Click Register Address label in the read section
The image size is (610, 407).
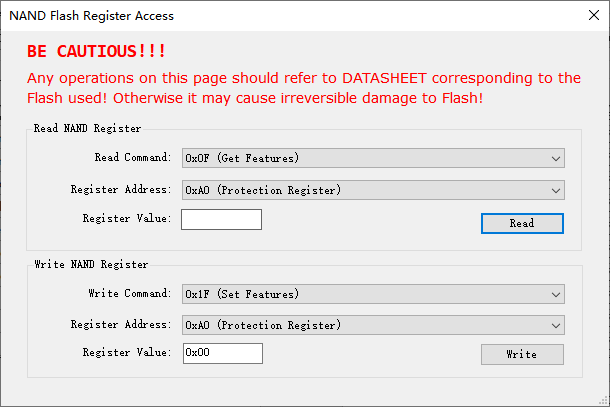pos(120,189)
